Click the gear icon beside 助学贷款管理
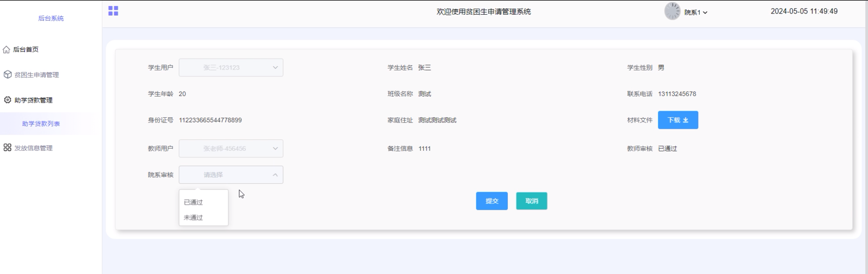868x274 pixels. click(8, 100)
